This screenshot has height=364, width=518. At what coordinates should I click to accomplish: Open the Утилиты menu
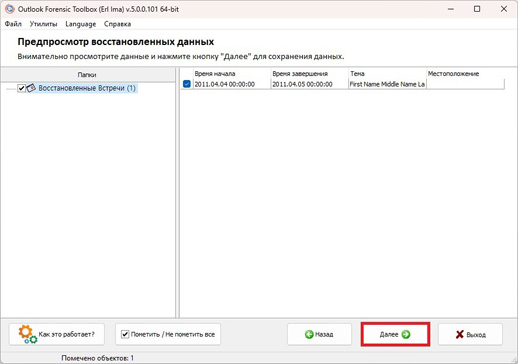coord(43,24)
